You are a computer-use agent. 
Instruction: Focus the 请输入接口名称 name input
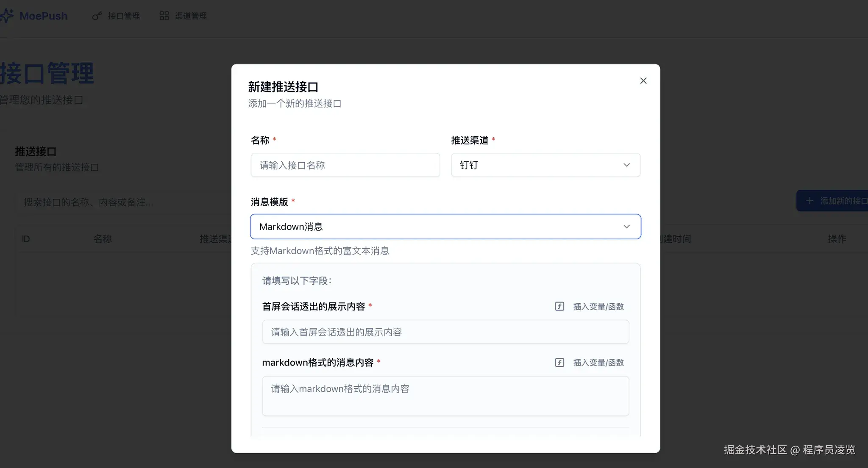345,165
